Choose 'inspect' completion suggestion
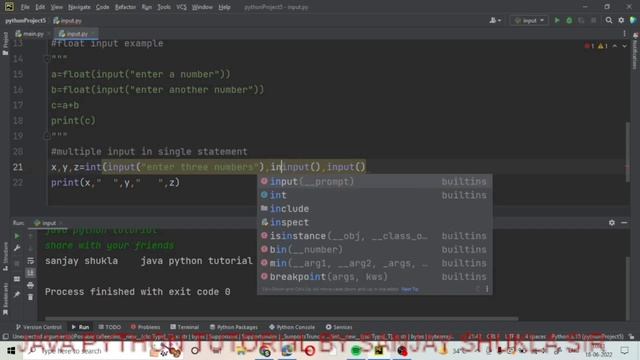This screenshot has width=640, height=360. tap(374, 222)
